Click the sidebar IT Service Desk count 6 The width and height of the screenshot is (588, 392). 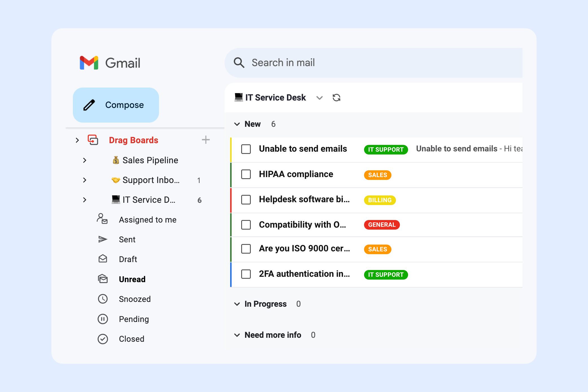coord(199,200)
